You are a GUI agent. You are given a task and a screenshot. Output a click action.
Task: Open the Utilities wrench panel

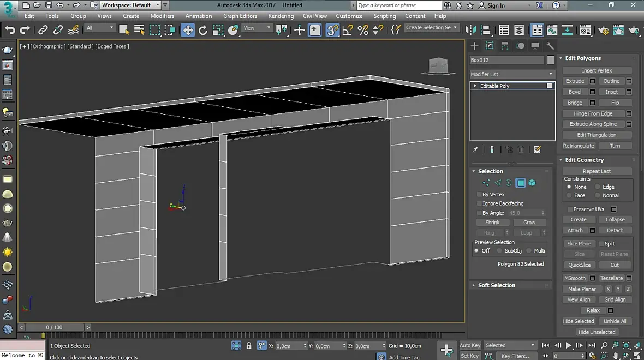pyautogui.click(x=550, y=46)
